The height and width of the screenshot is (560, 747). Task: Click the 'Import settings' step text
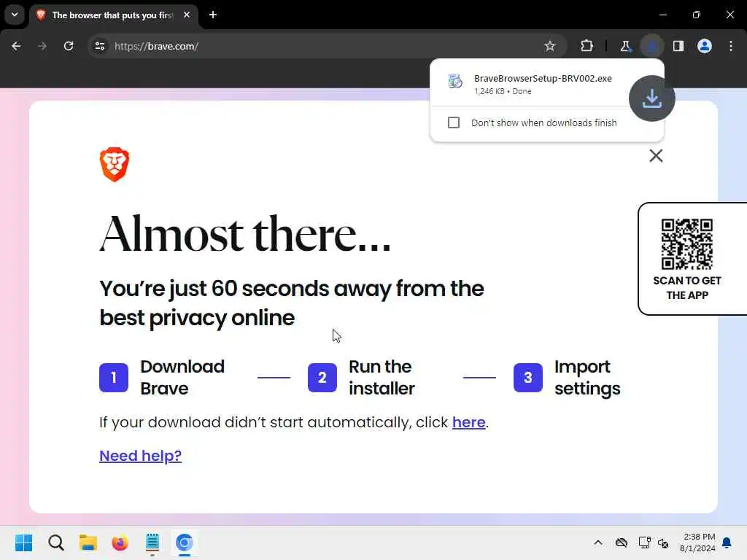[x=587, y=378]
